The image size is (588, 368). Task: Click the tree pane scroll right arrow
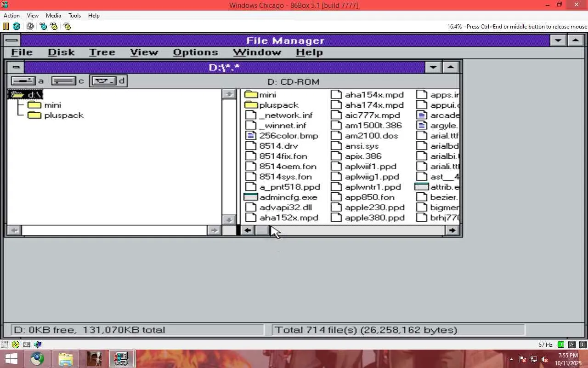pos(214,230)
